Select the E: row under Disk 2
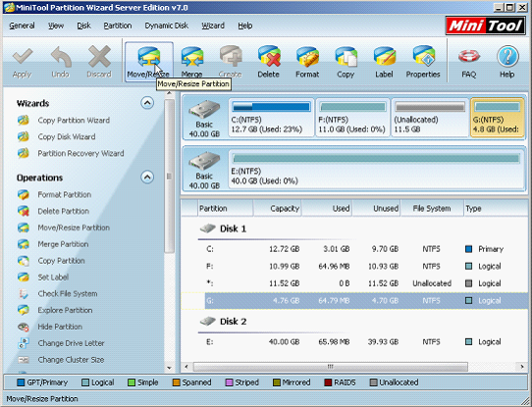The width and height of the screenshot is (532, 407). click(x=354, y=342)
